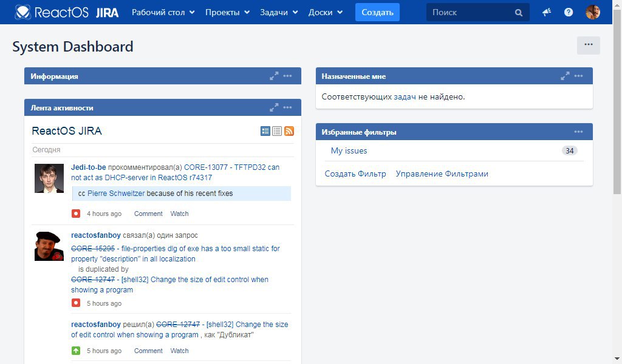Image resolution: width=622 pixels, height=364 pixels.
Task: Click the ReactOS JIRA stream title
Action: tap(67, 130)
